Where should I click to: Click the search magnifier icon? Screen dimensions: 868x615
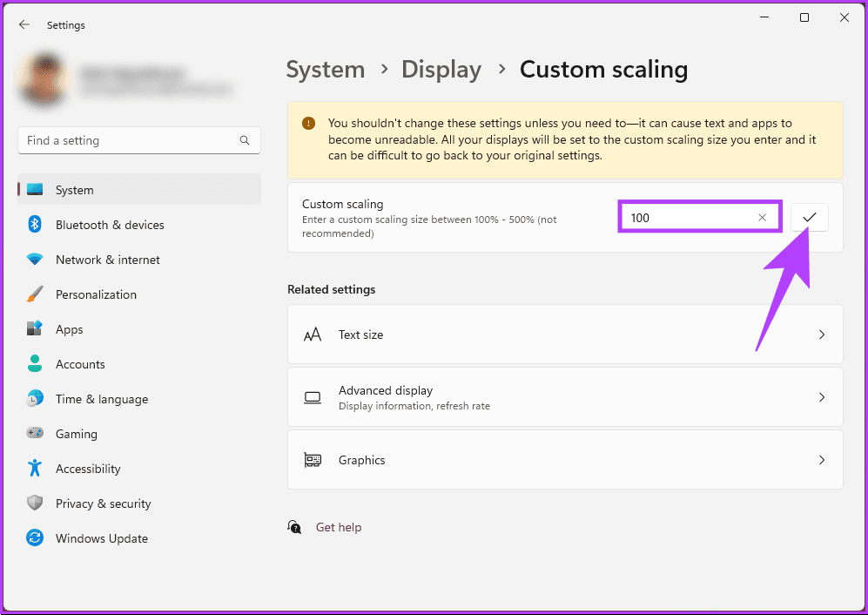(245, 140)
